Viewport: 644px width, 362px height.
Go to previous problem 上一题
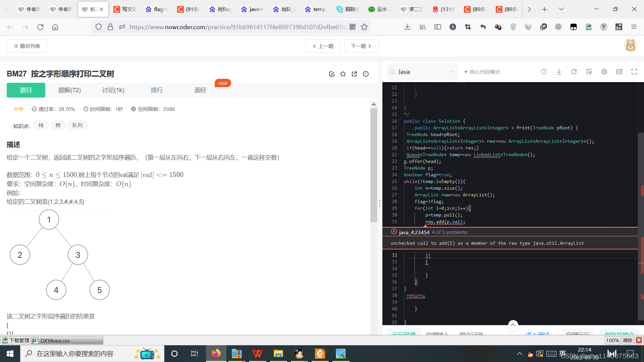323,46
